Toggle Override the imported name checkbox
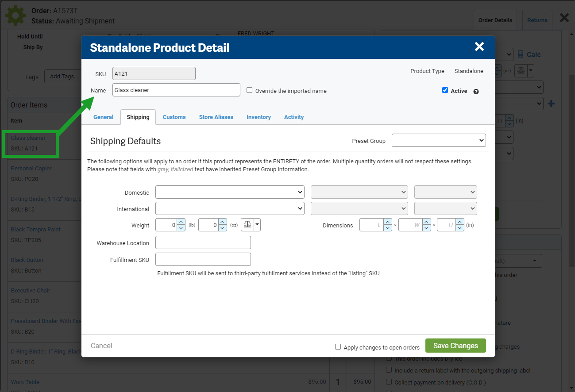Viewport: 575px width, 392px height. (x=250, y=90)
